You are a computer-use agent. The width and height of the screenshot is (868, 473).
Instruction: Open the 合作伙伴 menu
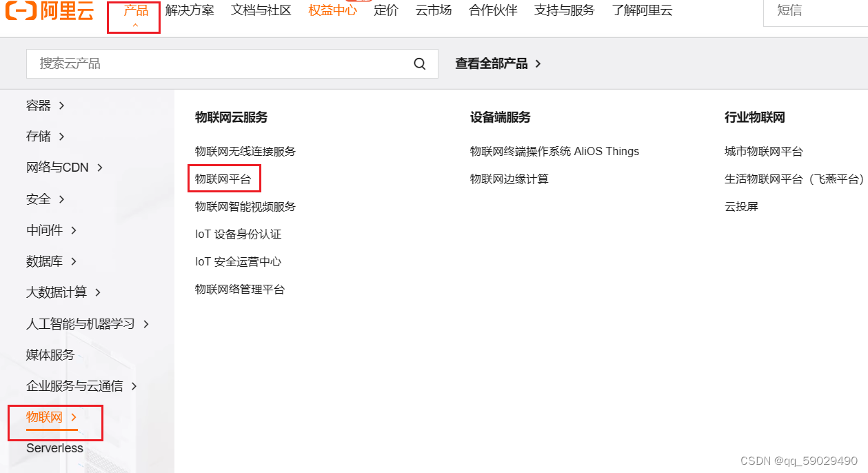click(x=493, y=11)
